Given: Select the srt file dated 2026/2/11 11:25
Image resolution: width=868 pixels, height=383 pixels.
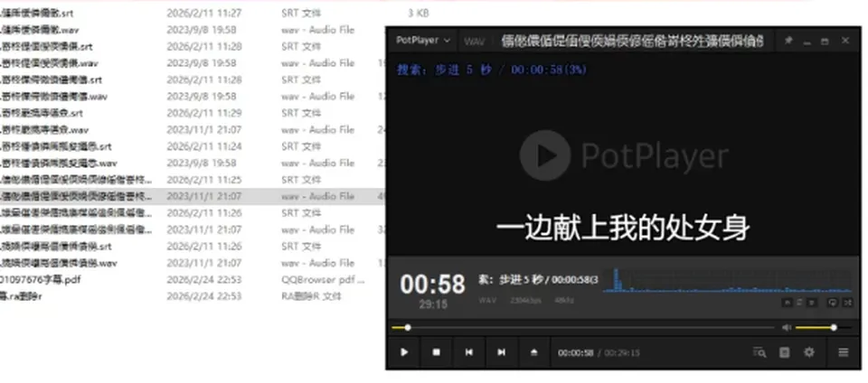Looking at the screenshot, I should click(76, 180).
